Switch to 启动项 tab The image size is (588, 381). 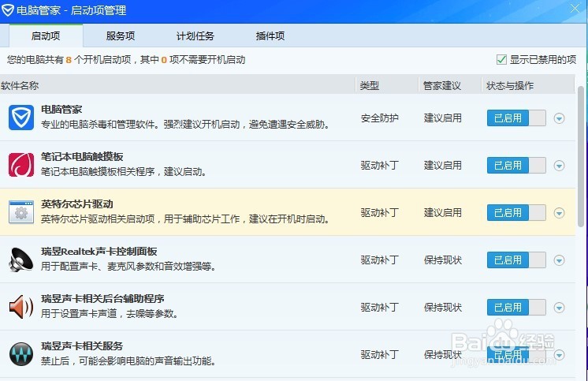pos(46,35)
